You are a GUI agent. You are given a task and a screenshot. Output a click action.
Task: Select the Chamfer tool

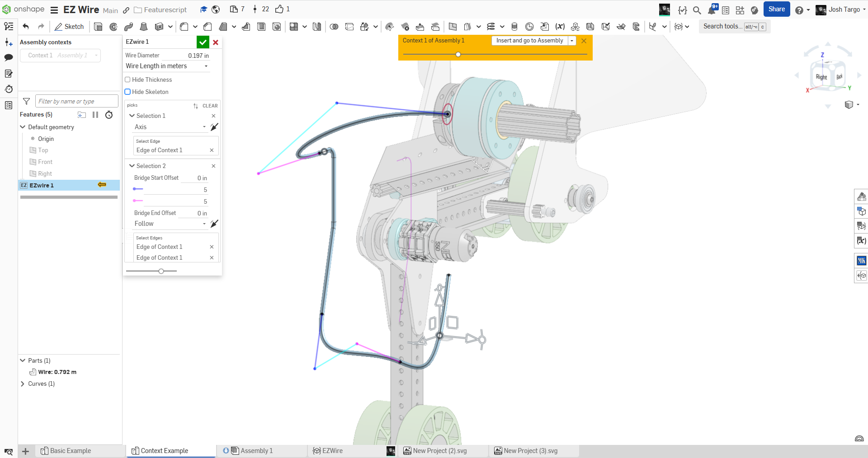pos(208,27)
